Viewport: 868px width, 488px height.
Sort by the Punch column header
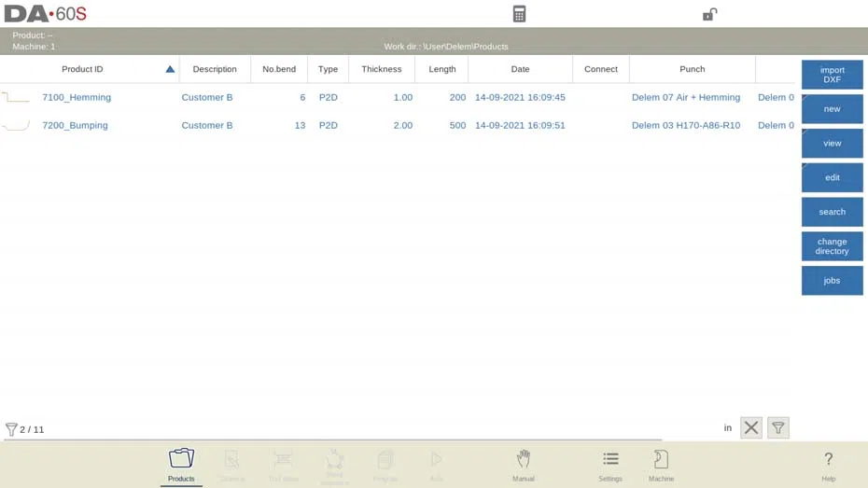[692, 69]
